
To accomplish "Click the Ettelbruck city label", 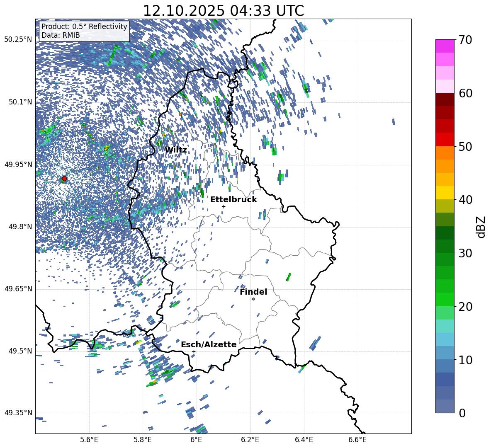I will point(233,200).
